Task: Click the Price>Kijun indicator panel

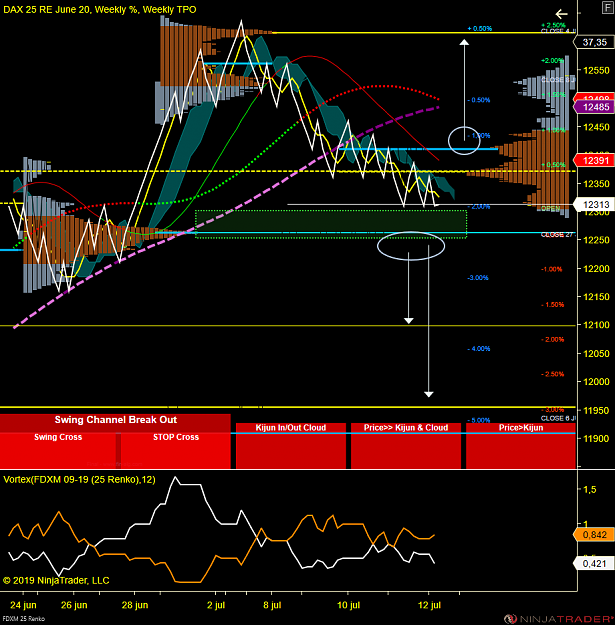Action: [x=521, y=446]
